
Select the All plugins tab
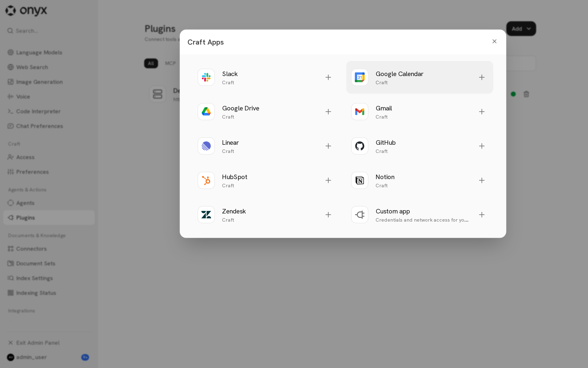point(151,63)
